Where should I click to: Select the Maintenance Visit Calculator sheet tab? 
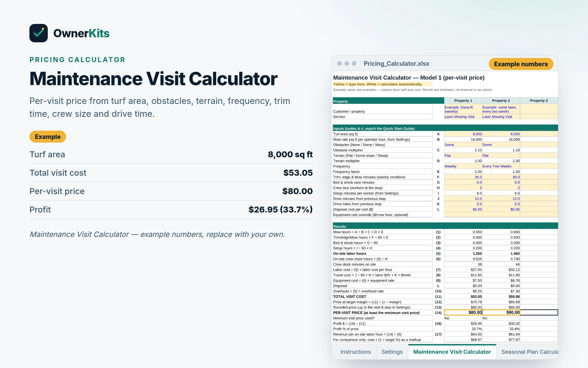(452, 352)
